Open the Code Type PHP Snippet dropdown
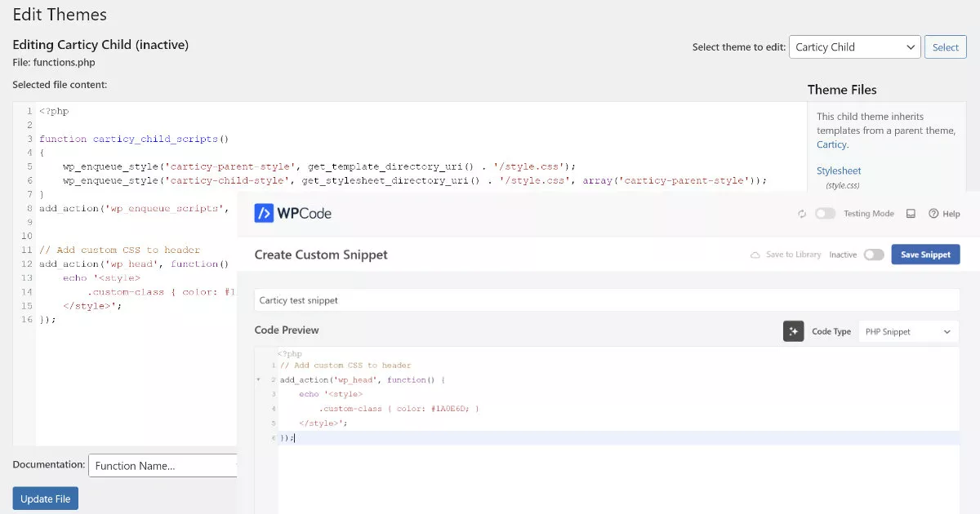Viewport: 980px width, 514px height. [x=908, y=332]
